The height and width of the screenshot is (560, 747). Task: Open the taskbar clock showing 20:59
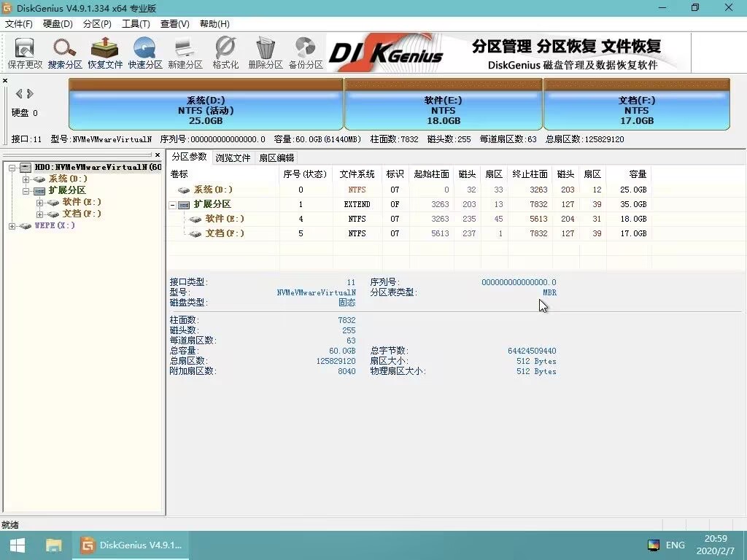pos(716,545)
